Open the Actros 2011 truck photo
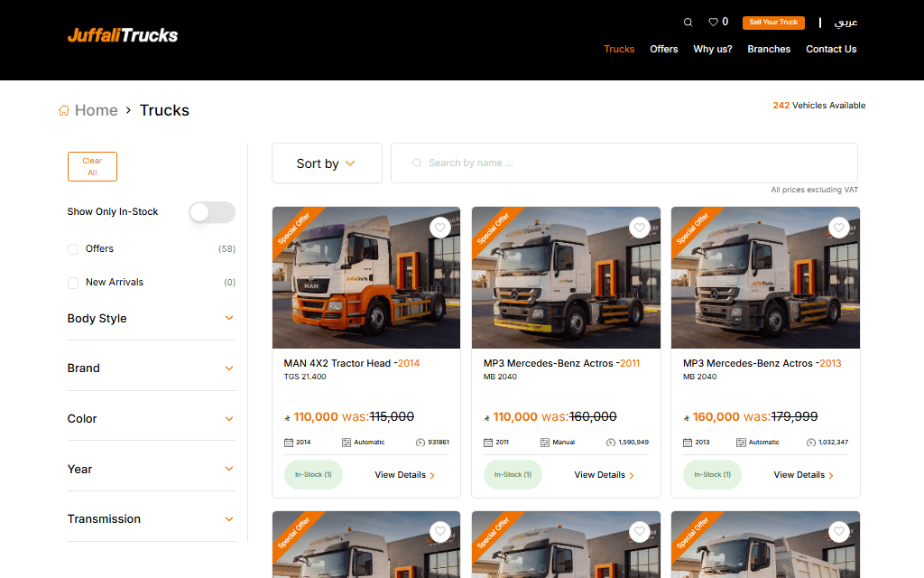This screenshot has height=578, width=924. [x=566, y=278]
